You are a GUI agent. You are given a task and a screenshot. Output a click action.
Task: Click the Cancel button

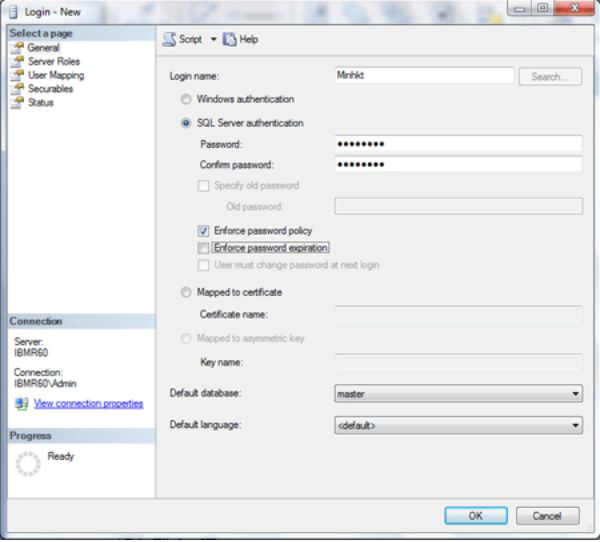pyautogui.click(x=548, y=516)
